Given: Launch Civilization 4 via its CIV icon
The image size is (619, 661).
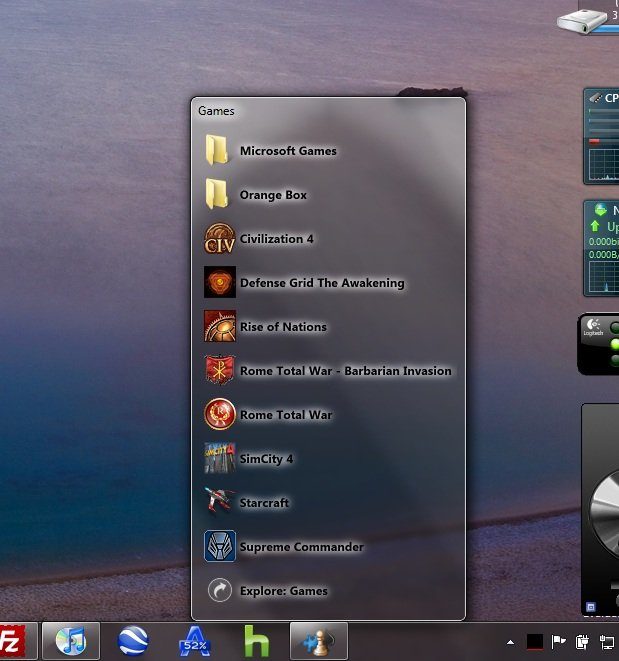Looking at the screenshot, I should point(219,239).
